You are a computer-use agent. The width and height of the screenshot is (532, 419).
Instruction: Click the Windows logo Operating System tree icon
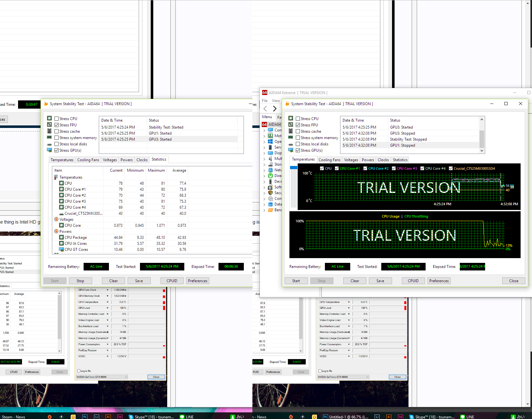270,142
